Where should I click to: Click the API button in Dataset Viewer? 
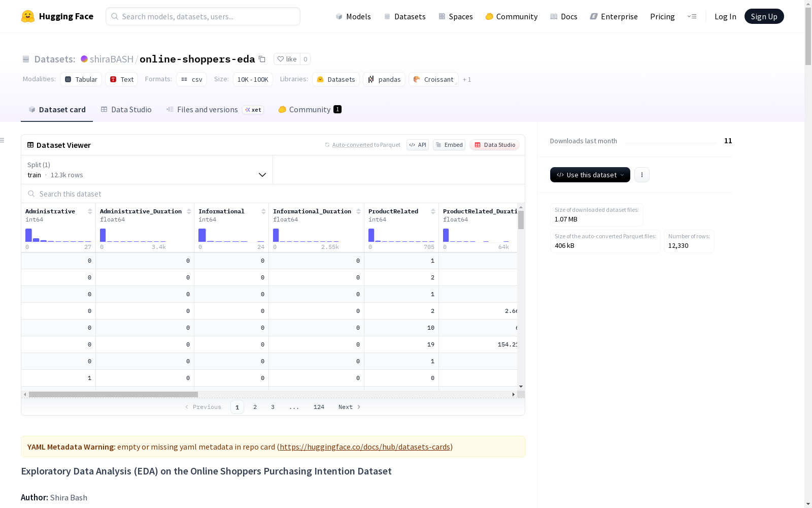click(418, 145)
